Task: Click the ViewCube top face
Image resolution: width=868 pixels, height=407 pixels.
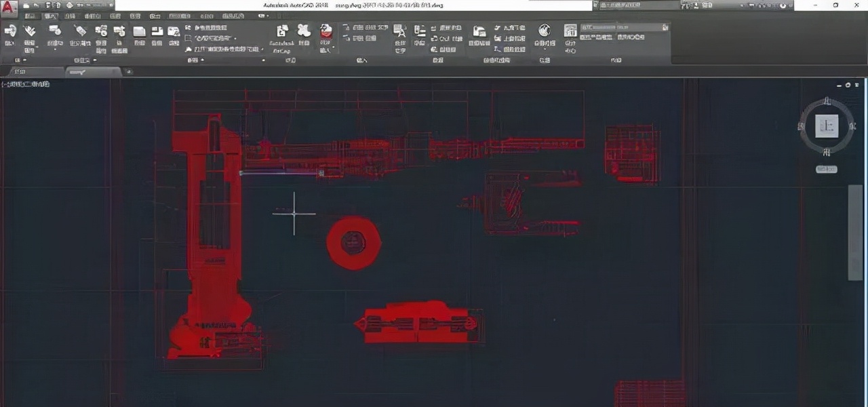Action: coord(827,125)
